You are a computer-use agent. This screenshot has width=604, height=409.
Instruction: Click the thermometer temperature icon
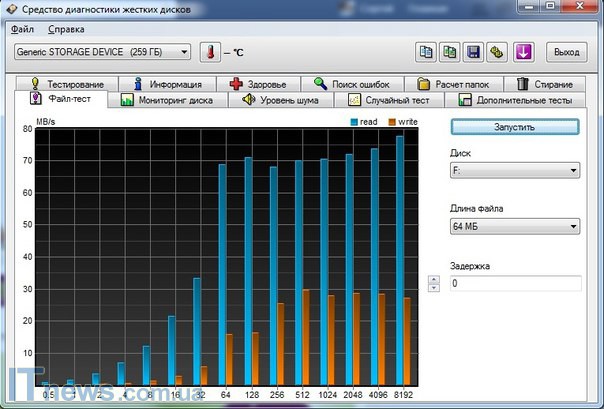[x=209, y=51]
